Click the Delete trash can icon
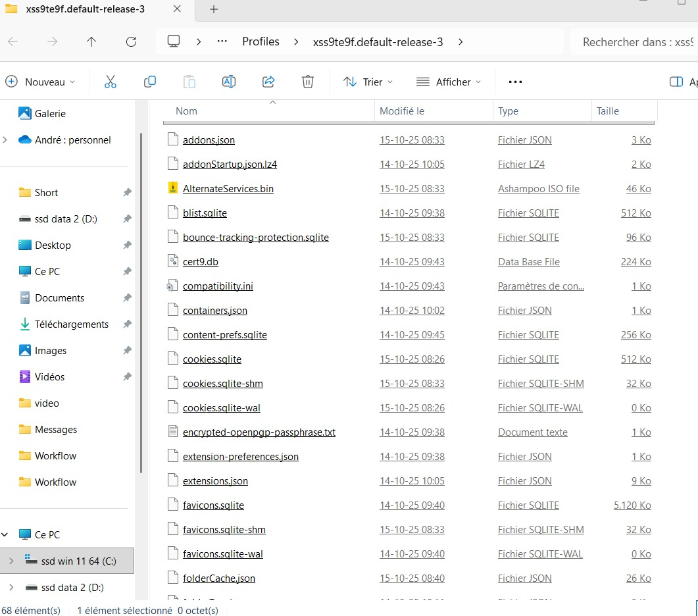698x616 pixels. [307, 82]
